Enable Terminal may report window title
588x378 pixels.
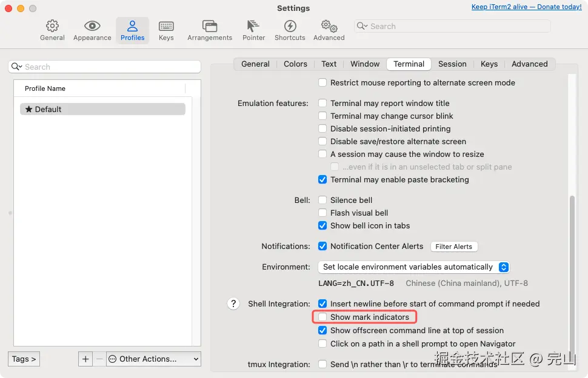pyautogui.click(x=322, y=103)
